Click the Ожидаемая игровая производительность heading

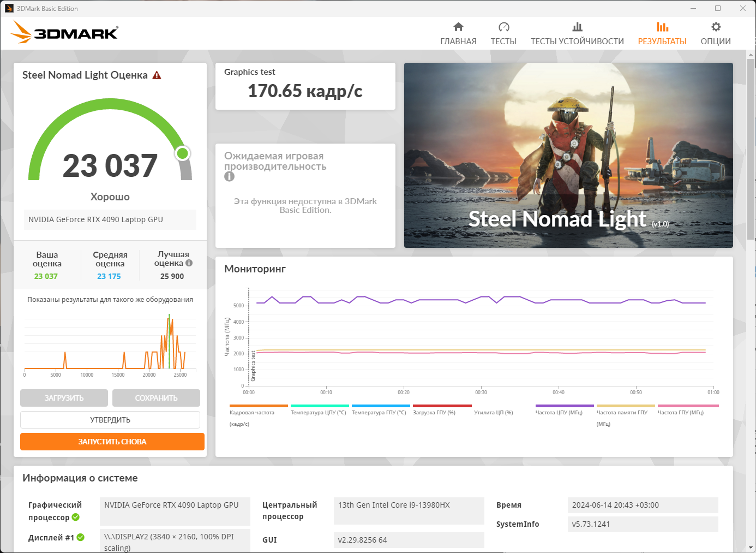point(275,161)
